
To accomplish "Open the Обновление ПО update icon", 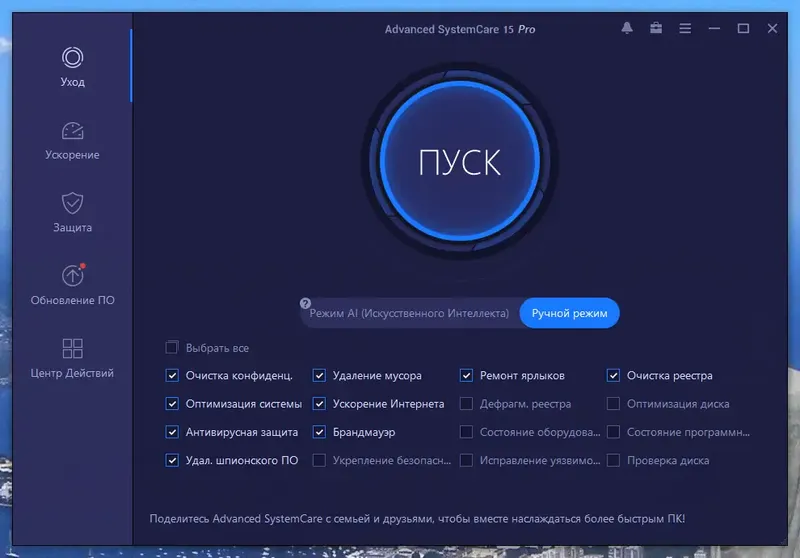I will tap(72, 275).
